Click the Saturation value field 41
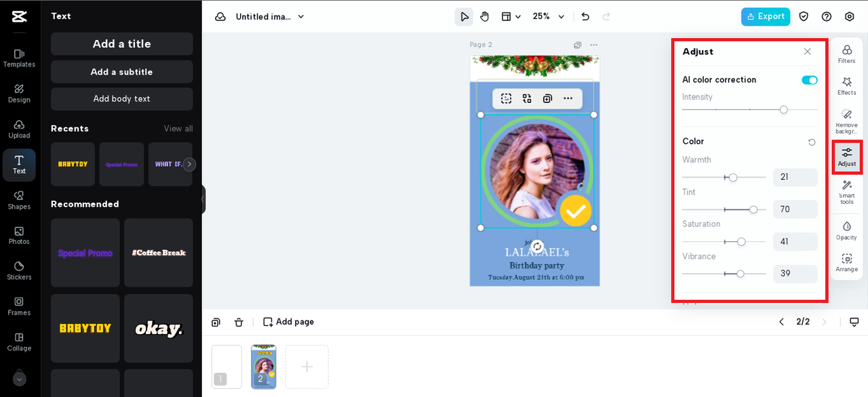The image size is (868, 397). click(795, 242)
